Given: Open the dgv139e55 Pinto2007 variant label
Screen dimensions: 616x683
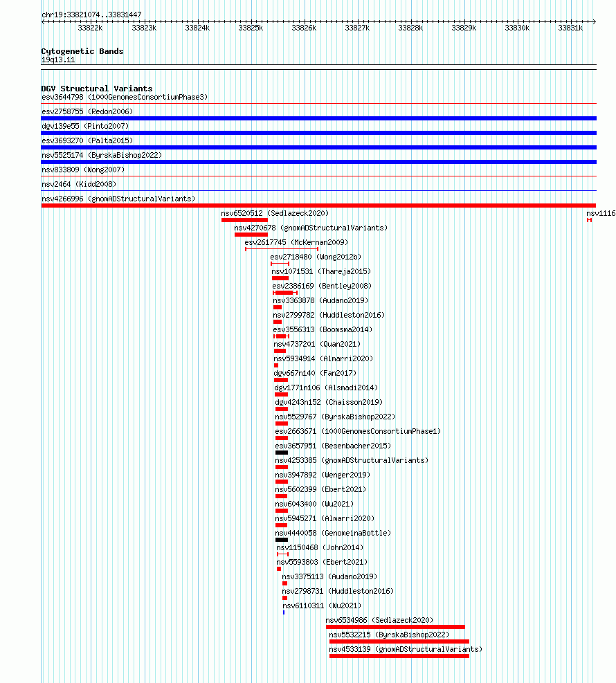Looking at the screenshot, I should point(85,127).
